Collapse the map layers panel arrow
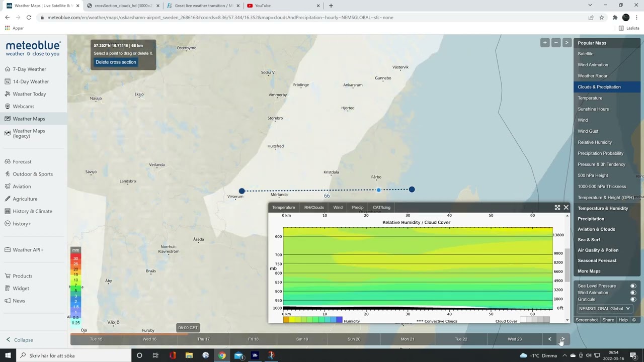 [x=567, y=43]
